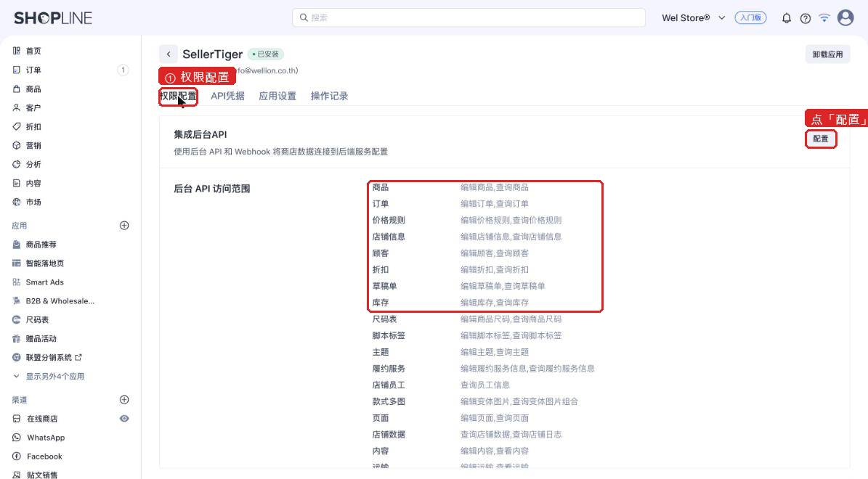The height and width of the screenshot is (479, 868).
Task: Select the 主题 scope row label
Action: tap(381, 352)
